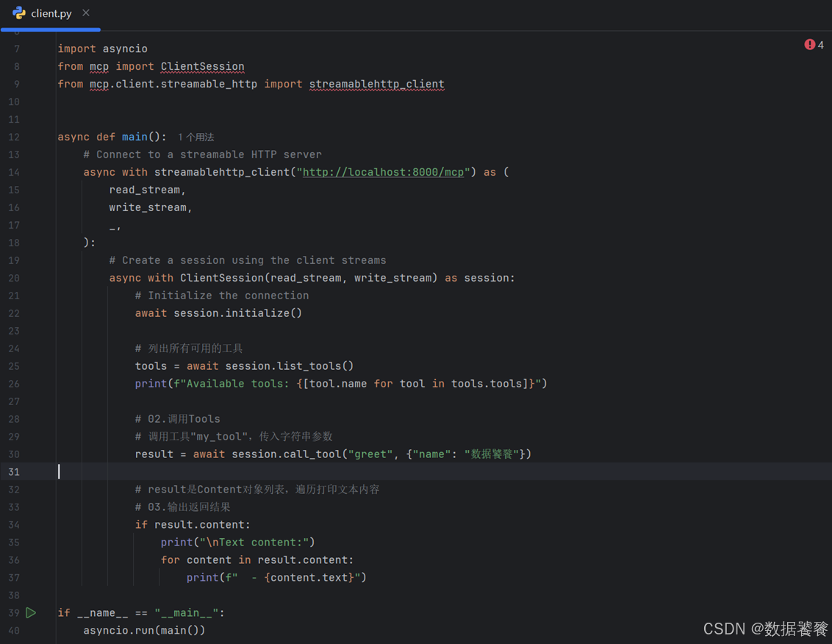The height and width of the screenshot is (644, 832).
Task: Open the red error indicator showing 4 problems
Action: coord(814,45)
